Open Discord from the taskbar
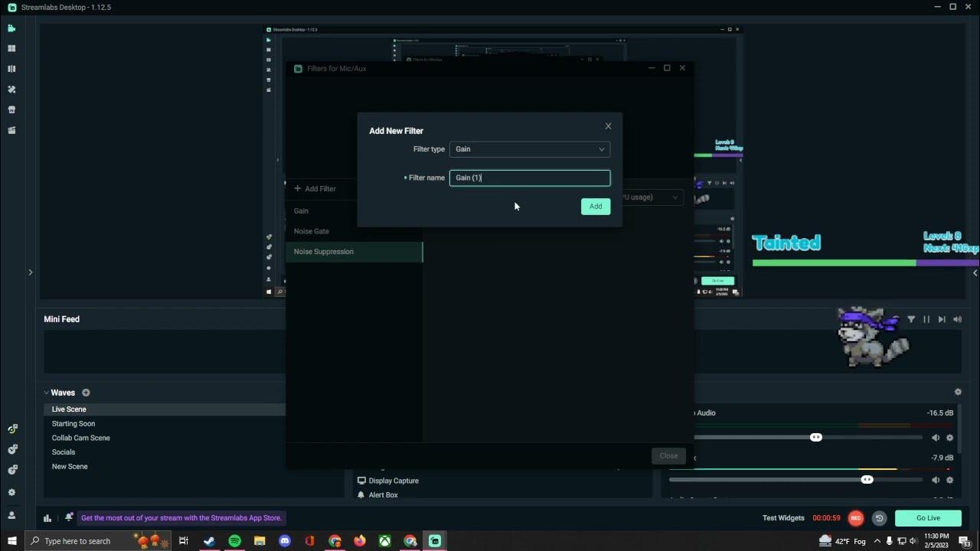 285,541
